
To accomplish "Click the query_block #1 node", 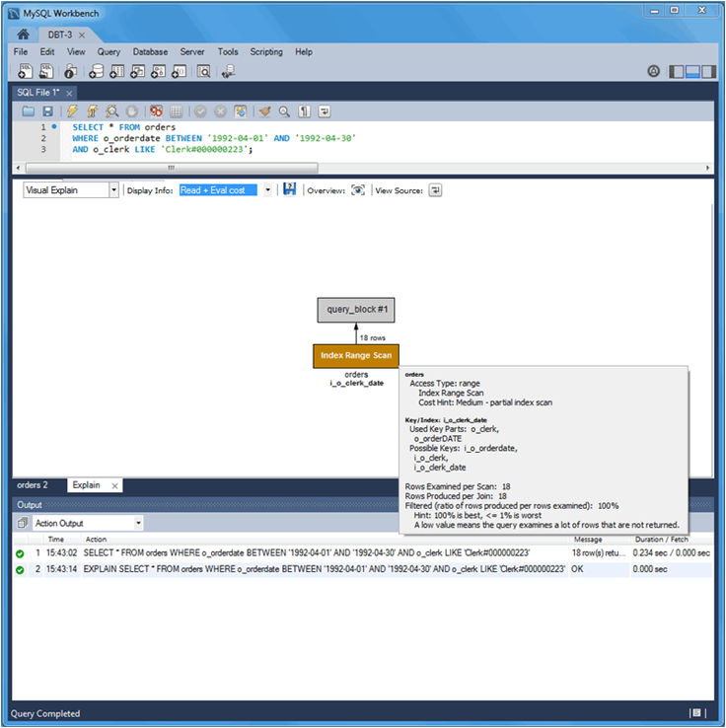I will click(356, 310).
